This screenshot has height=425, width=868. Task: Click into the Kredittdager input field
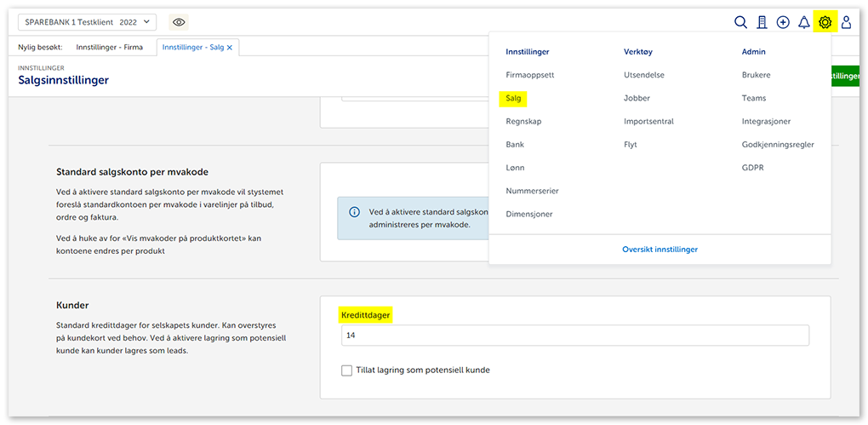coord(574,336)
